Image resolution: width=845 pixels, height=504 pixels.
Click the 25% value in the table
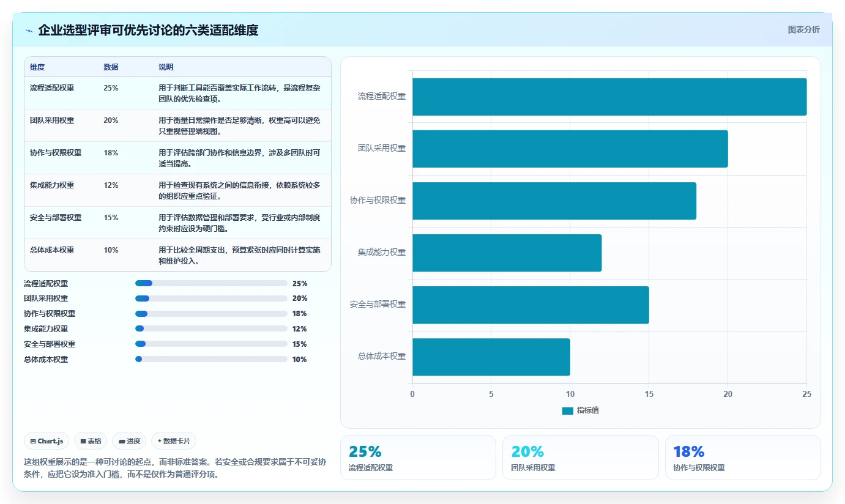111,88
